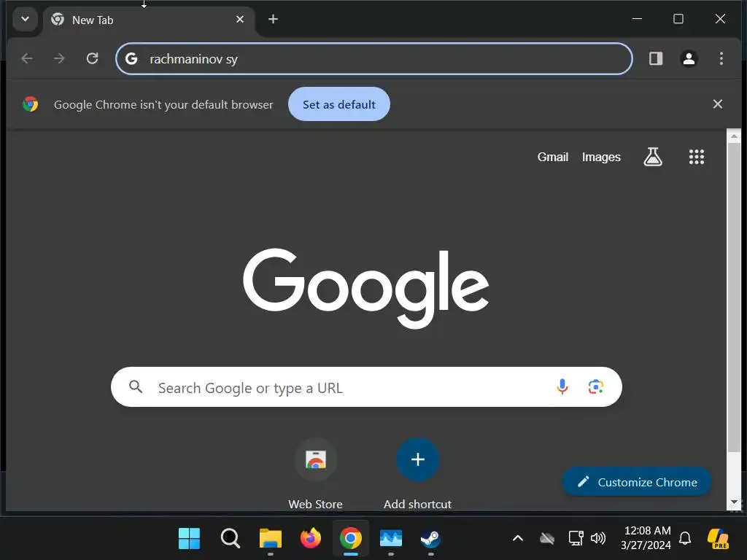
Task: Go back to previous page
Action: 27,58
